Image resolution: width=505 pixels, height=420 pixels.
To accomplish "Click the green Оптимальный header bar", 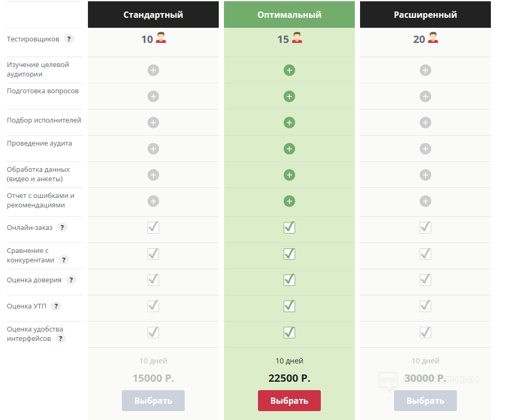I will (x=289, y=15).
